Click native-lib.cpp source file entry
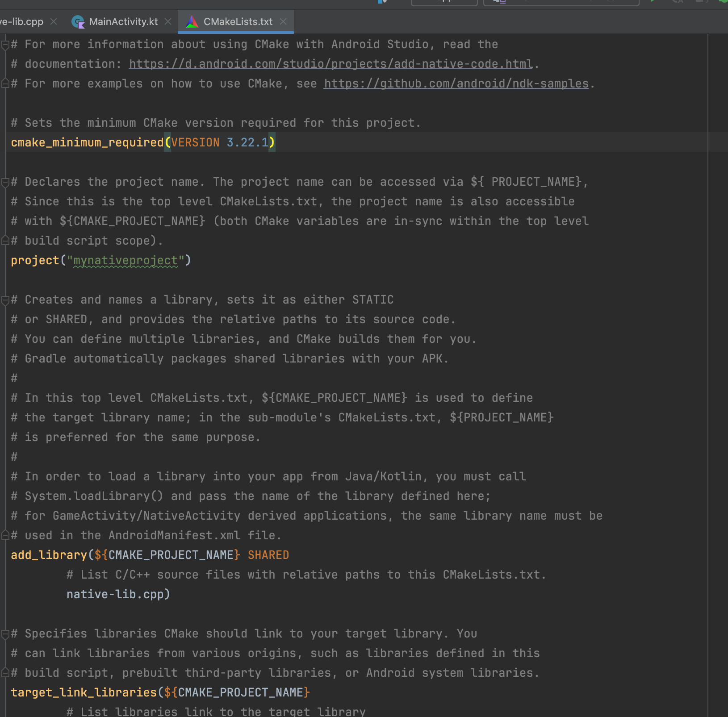This screenshot has width=728, height=717. [115, 594]
